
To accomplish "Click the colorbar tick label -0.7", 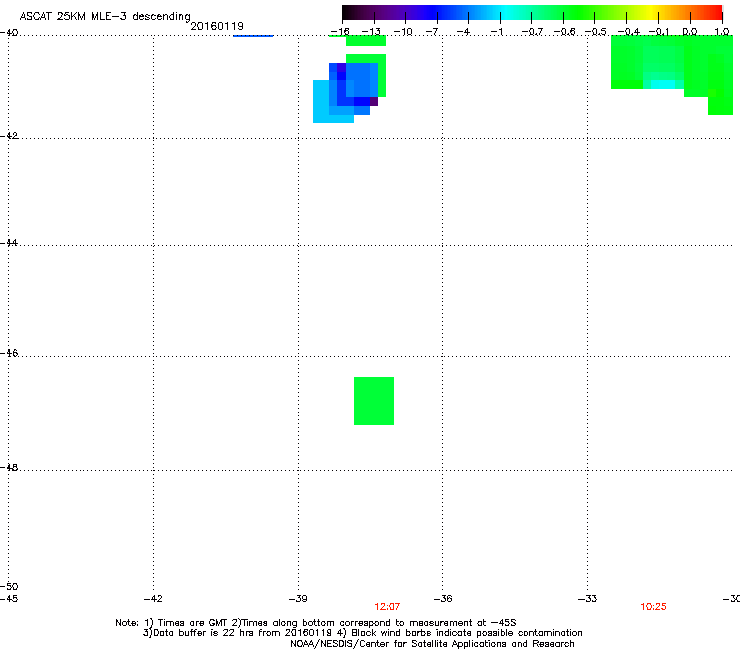I will [532, 32].
